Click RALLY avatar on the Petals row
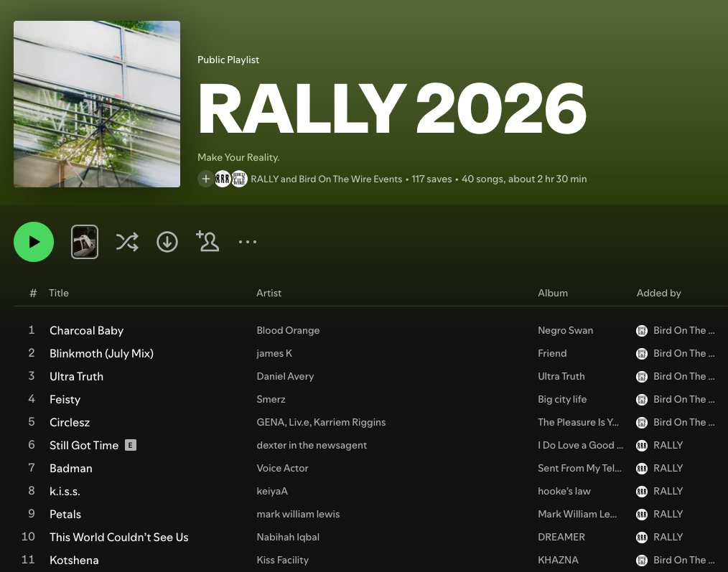Image resolution: width=728 pixels, height=572 pixels. pos(642,515)
